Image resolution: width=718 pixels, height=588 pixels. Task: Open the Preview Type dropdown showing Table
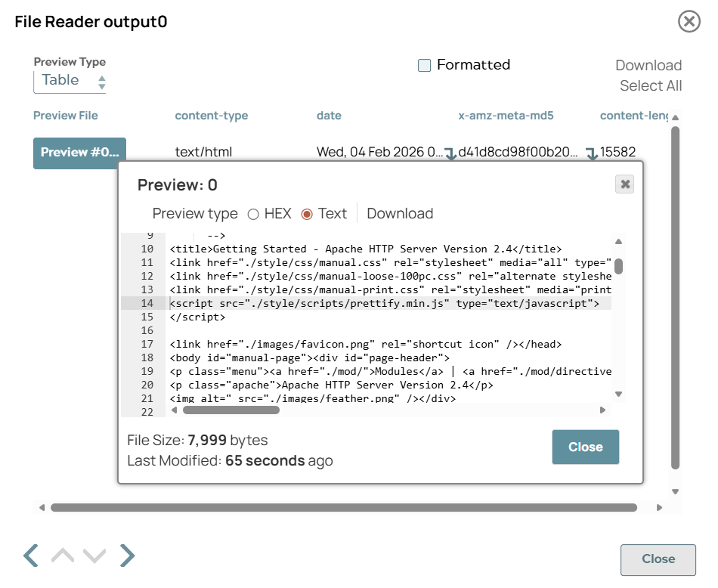coord(70,79)
